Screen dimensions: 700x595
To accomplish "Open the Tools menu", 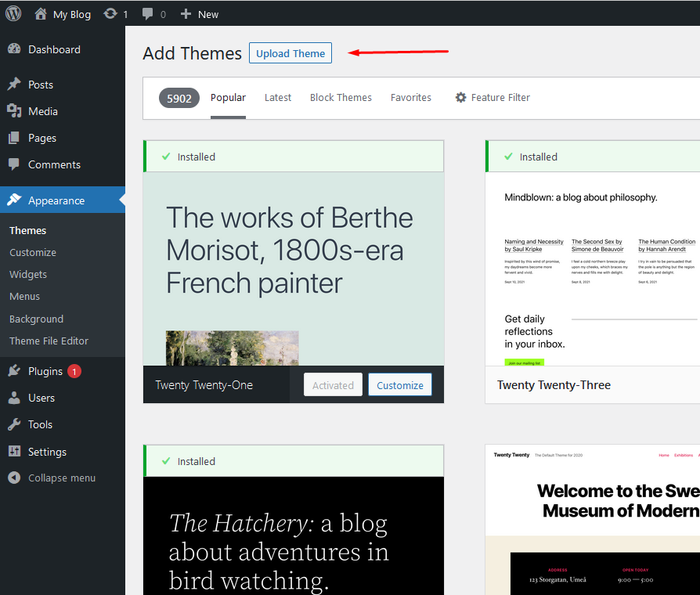I will (40, 424).
